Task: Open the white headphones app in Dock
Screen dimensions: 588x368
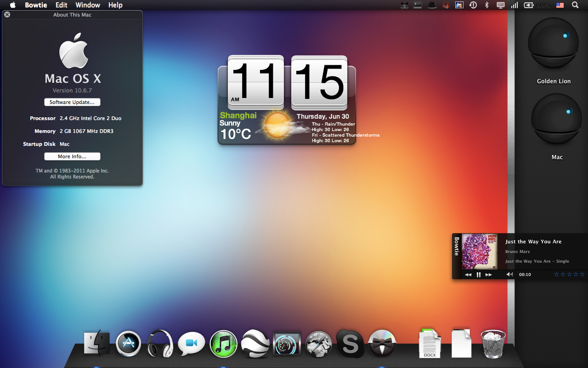Action: (x=160, y=343)
